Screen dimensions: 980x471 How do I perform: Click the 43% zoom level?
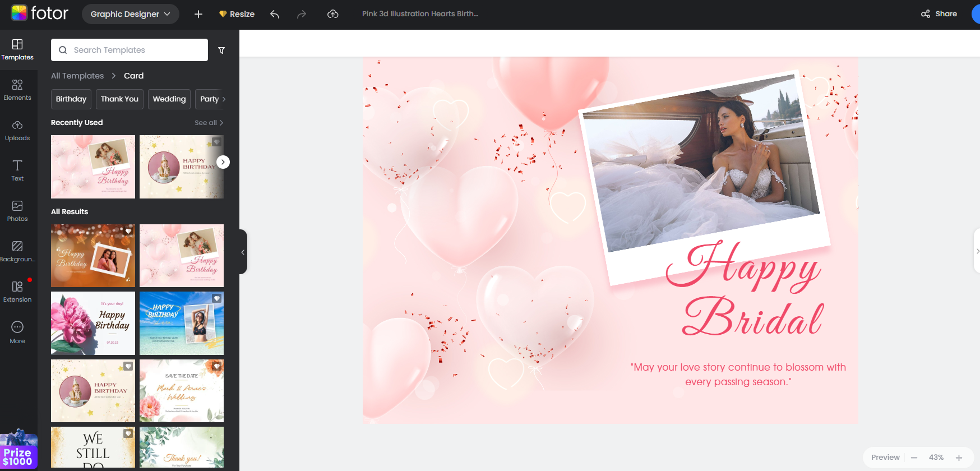[936, 458]
